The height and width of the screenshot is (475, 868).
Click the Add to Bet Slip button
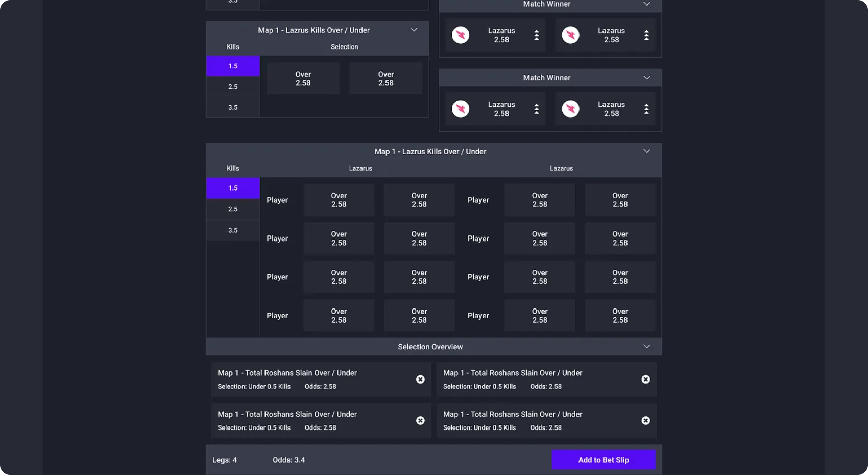click(x=603, y=459)
